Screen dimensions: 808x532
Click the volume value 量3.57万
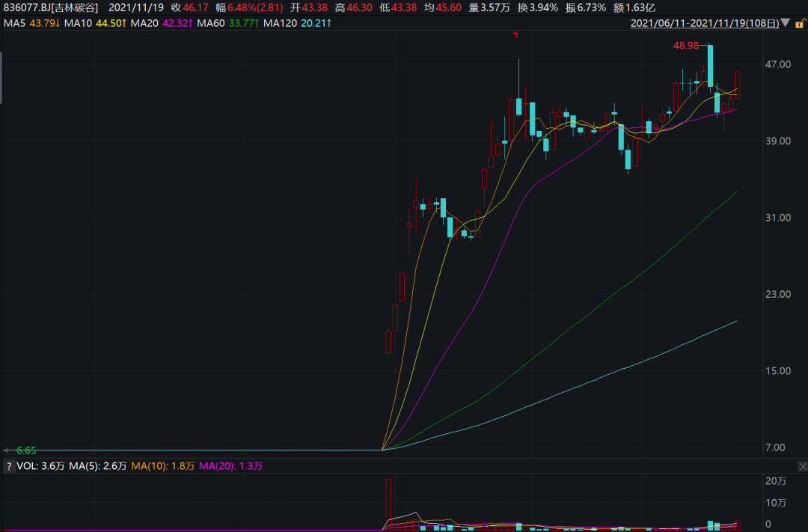point(489,7)
